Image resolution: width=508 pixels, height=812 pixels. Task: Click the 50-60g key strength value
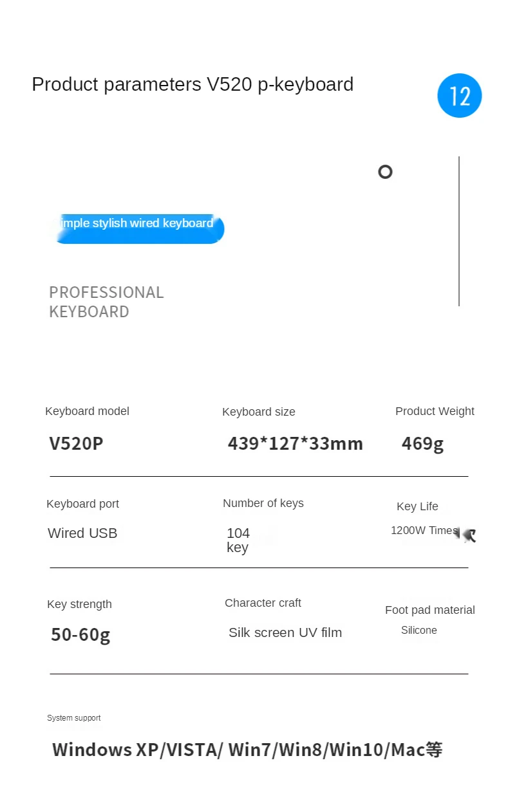(x=80, y=634)
